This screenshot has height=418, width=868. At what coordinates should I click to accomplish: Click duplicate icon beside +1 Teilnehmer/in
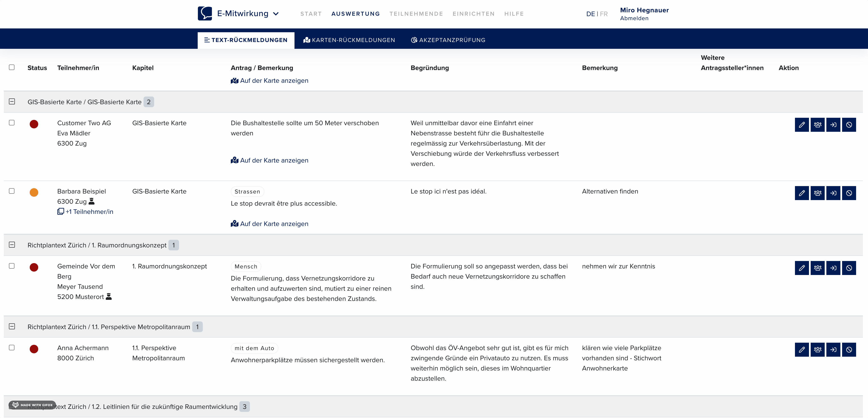coord(61,212)
